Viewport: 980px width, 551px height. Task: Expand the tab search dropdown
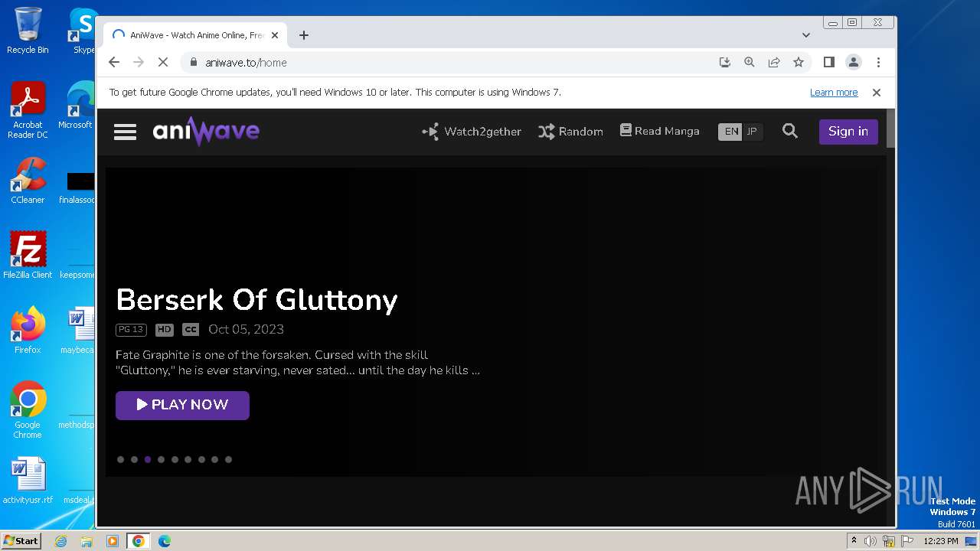pos(806,35)
